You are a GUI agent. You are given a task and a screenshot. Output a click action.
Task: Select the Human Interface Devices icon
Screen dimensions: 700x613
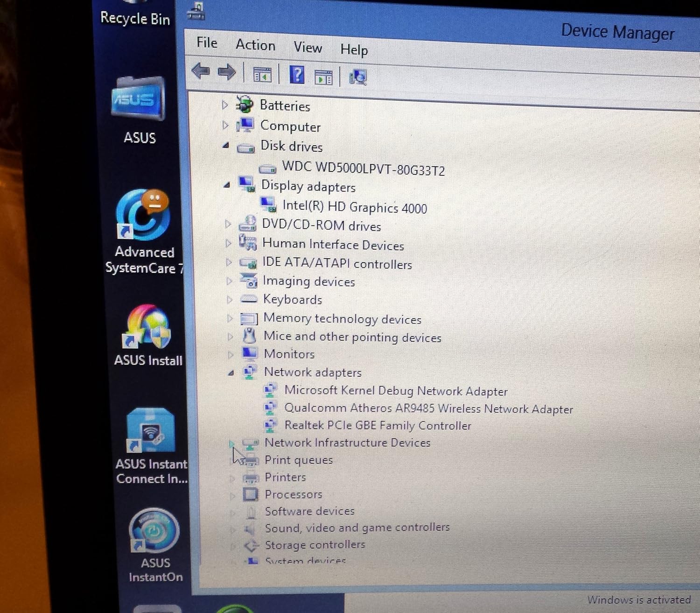[248, 242]
